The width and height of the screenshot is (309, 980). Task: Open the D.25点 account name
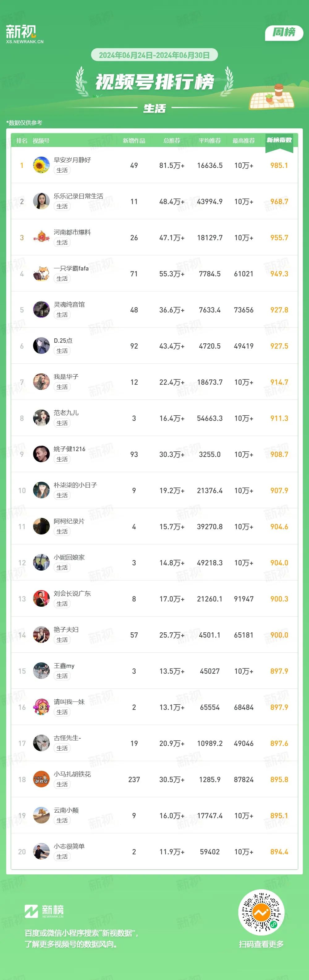click(x=63, y=341)
